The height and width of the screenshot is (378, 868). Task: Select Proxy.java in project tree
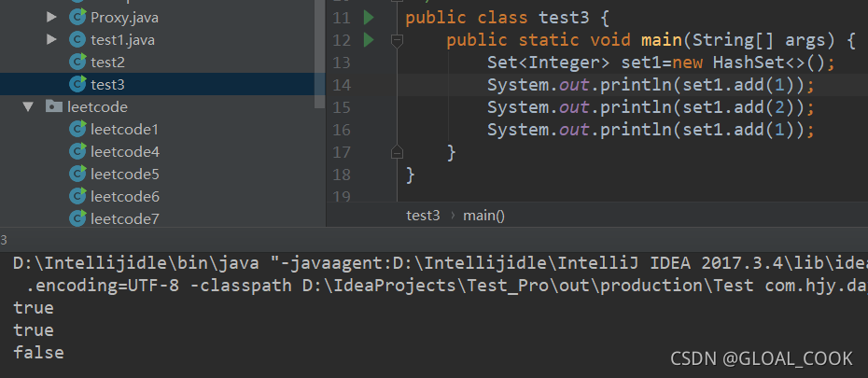coord(124,18)
